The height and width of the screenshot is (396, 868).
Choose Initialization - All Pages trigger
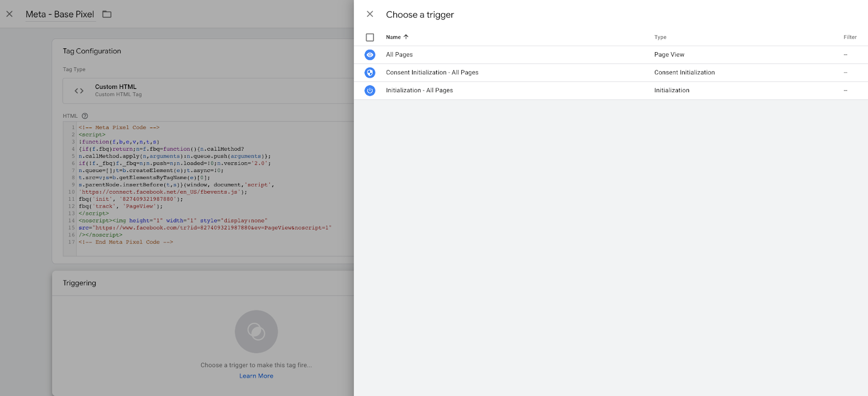pyautogui.click(x=419, y=91)
